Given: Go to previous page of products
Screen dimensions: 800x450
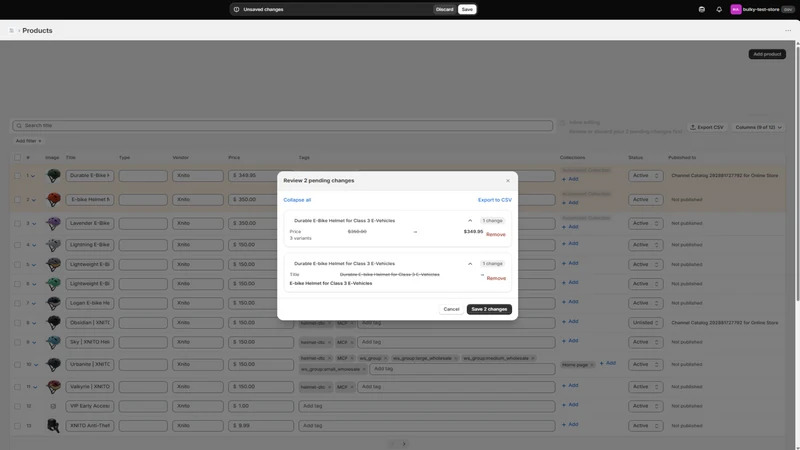Looking at the screenshot, I should pyautogui.click(x=392, y=444).
